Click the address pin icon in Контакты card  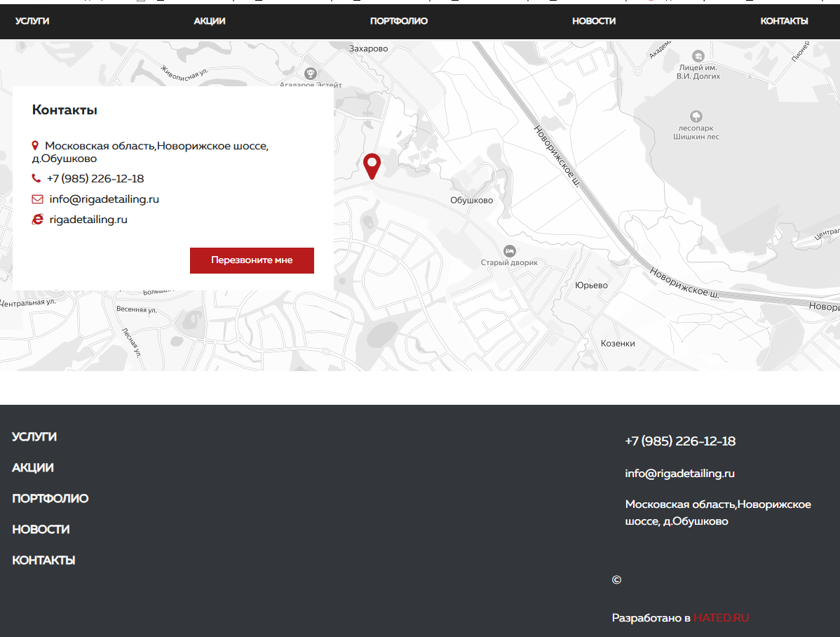pos(35,146)
